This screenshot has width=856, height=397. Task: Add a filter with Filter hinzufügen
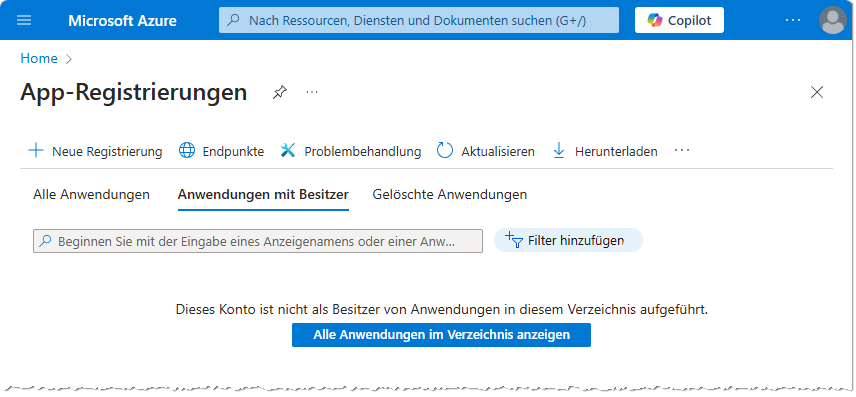click(x=568, y=240)
